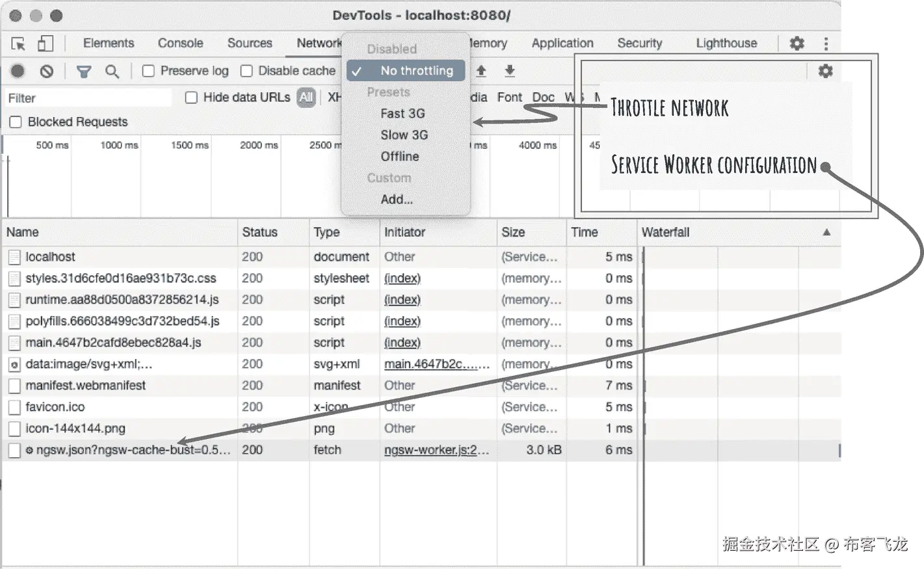Image resolution: width=924 pixels, height=569 pixels.
Task: Click the svg icon beside data:image/svg+xml
Action: tap(14, 365)
